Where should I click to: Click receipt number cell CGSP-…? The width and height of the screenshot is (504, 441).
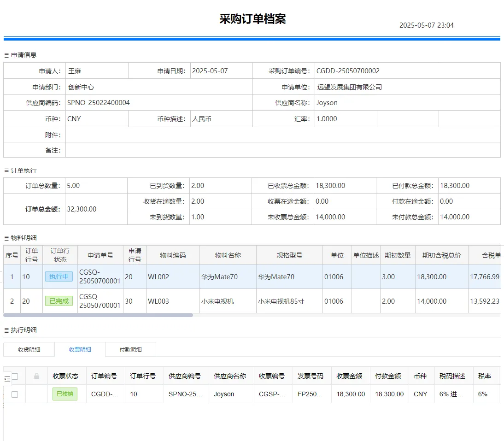pos(272,394)
